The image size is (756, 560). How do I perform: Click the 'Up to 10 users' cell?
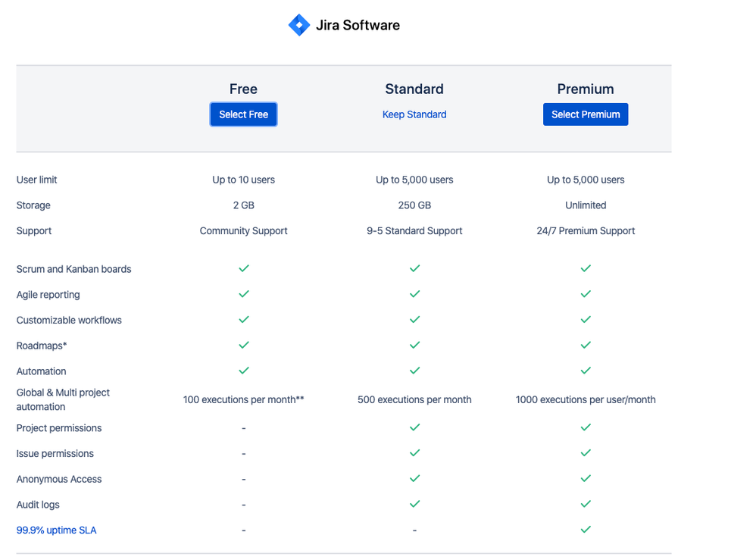pos(243,180)
